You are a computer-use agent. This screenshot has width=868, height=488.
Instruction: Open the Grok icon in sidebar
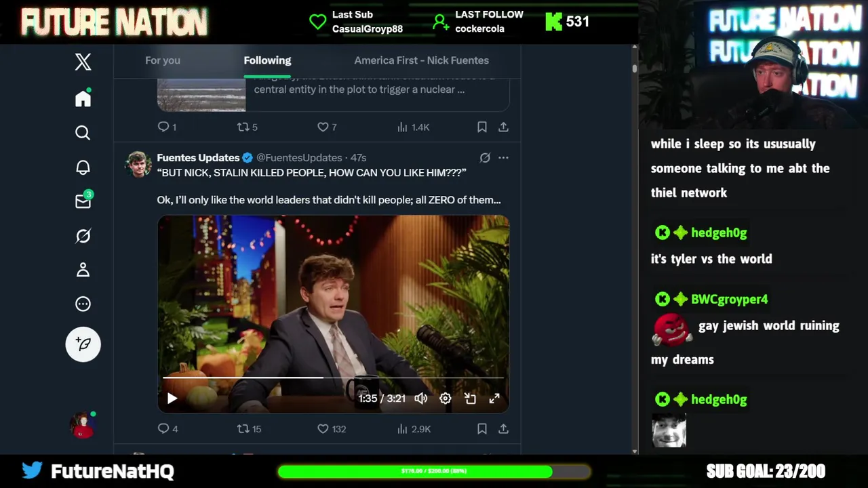coord(83,236)
